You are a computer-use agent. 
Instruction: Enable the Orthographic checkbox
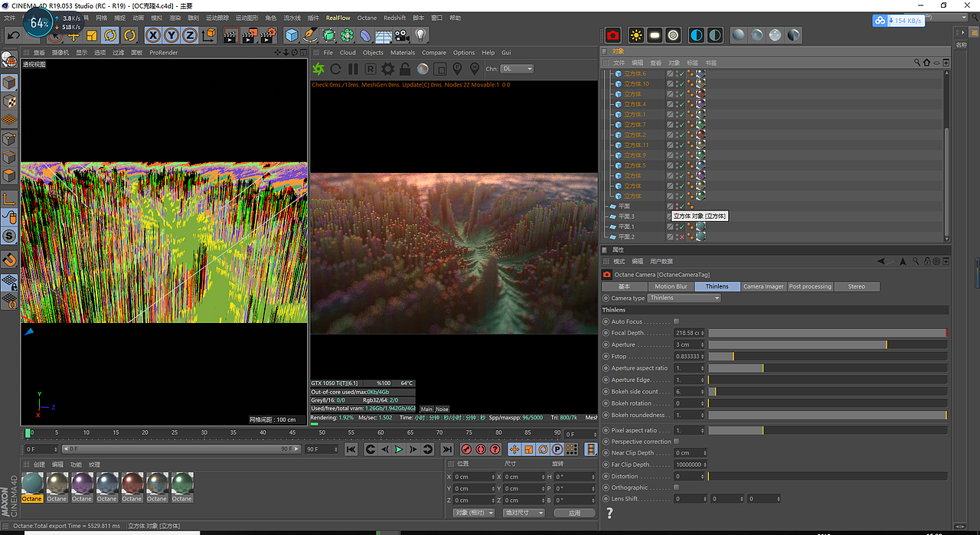click(676, 488)
